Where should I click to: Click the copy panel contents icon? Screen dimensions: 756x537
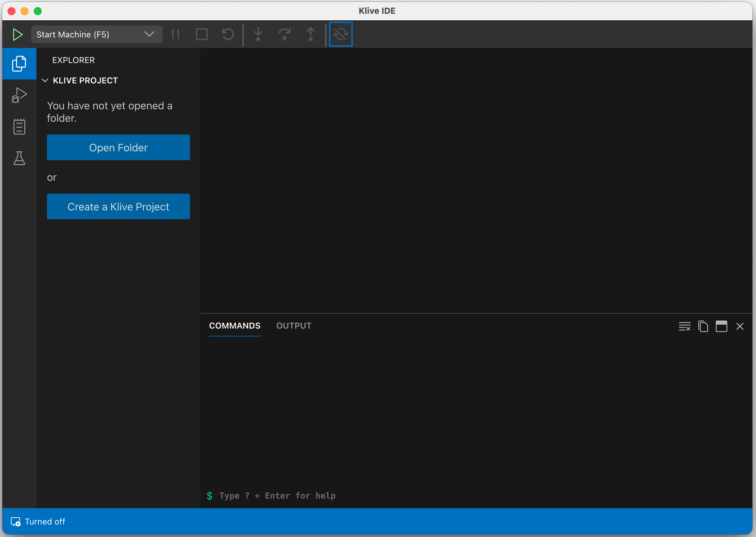(703, 326)
